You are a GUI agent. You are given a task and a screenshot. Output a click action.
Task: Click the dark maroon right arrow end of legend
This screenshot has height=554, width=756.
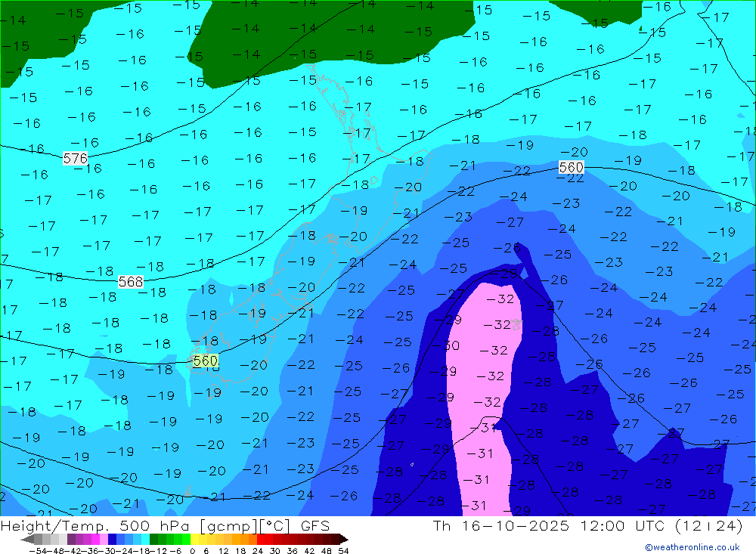click(344, 539)
